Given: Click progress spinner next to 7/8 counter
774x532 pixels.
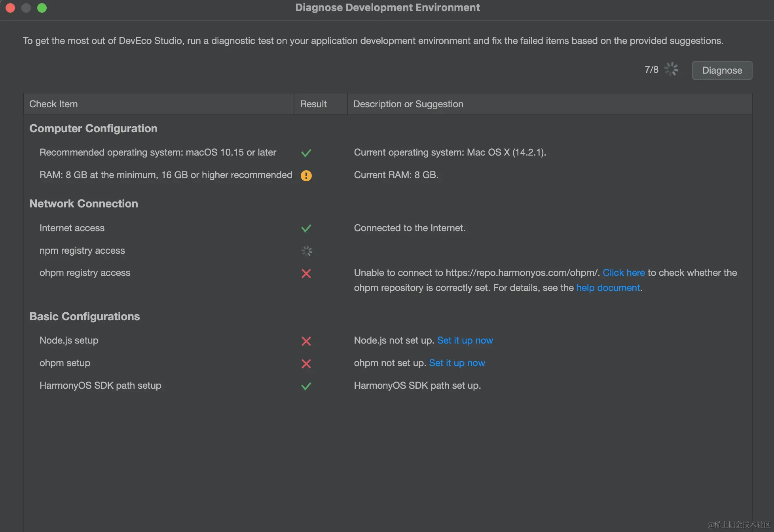Looking at the screenshot, I should point(671,69).
